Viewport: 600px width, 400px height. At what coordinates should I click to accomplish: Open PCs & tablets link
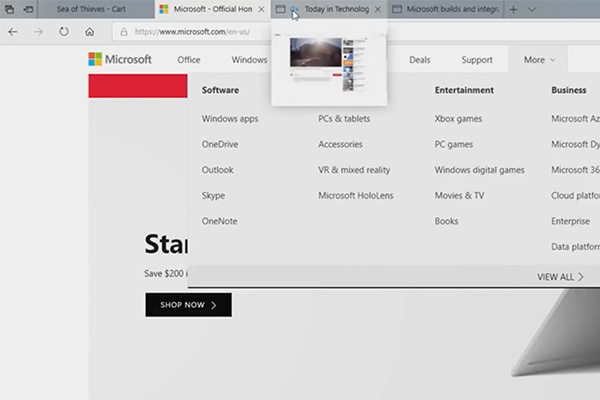344,119
